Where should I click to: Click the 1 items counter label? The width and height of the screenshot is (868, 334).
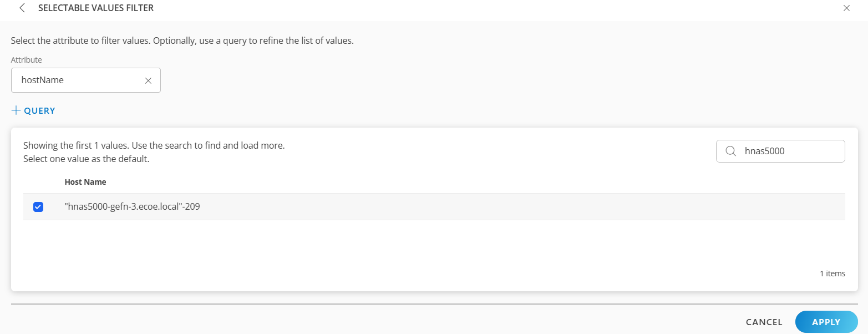[x=832, y=273]
